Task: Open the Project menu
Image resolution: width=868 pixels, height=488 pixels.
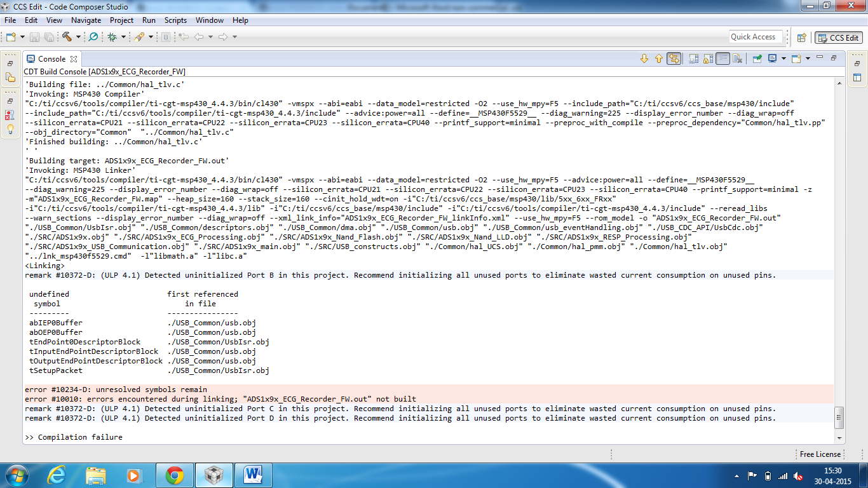Action: (x=122, y=20)
